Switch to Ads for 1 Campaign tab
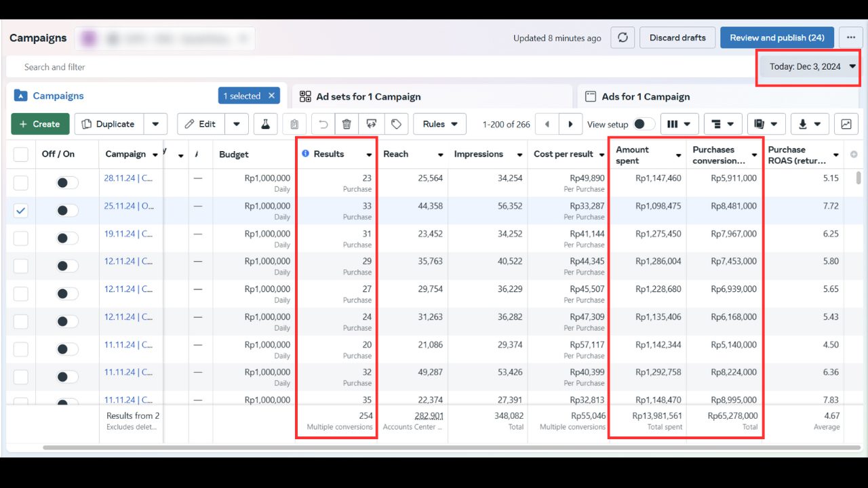Image resolution: width=868 pixels, height=488 pixels. (645, 97)
